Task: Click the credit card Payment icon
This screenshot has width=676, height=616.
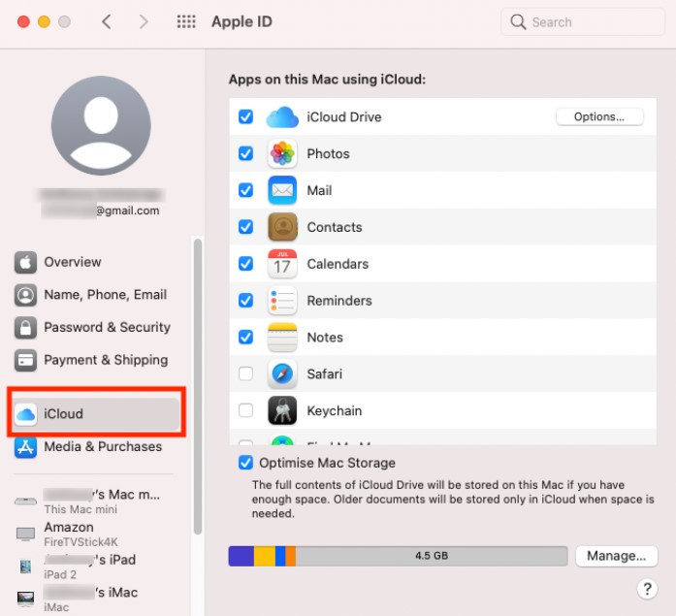Action: (x=25, y=360)
